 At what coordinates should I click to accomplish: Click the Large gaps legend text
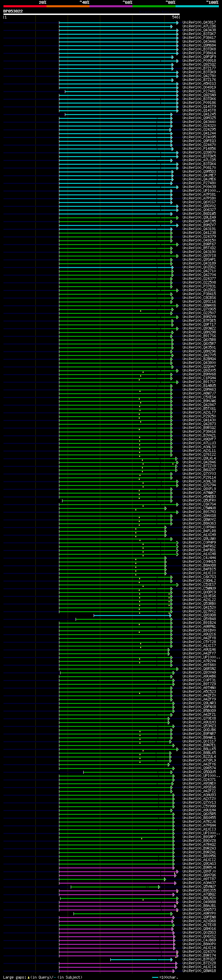click(x=43, y=977)
